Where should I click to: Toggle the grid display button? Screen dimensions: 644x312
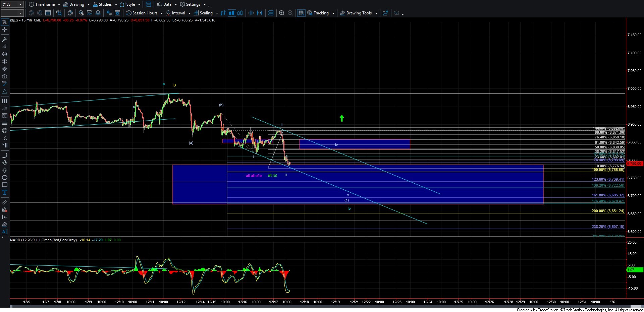pyautogui.click(x=301, y=13)
